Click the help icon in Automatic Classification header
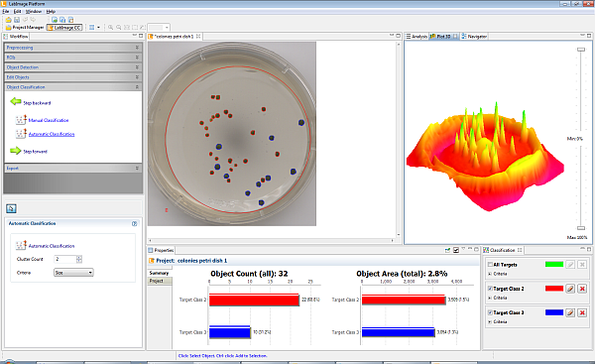 pos(134,223)
